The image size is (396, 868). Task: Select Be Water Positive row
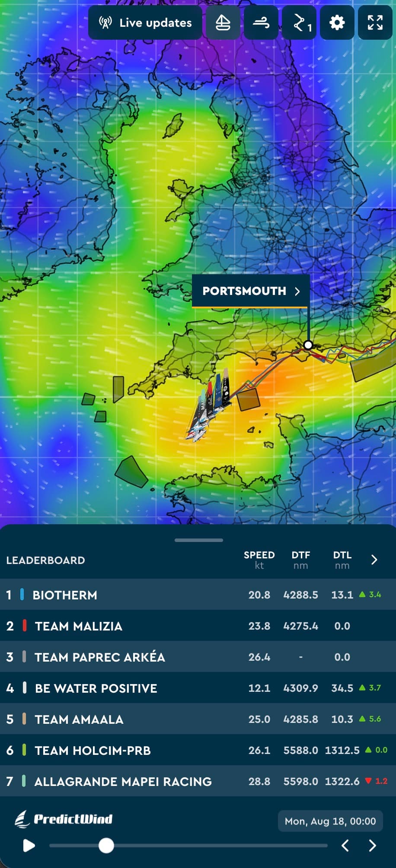pos(198,688)
